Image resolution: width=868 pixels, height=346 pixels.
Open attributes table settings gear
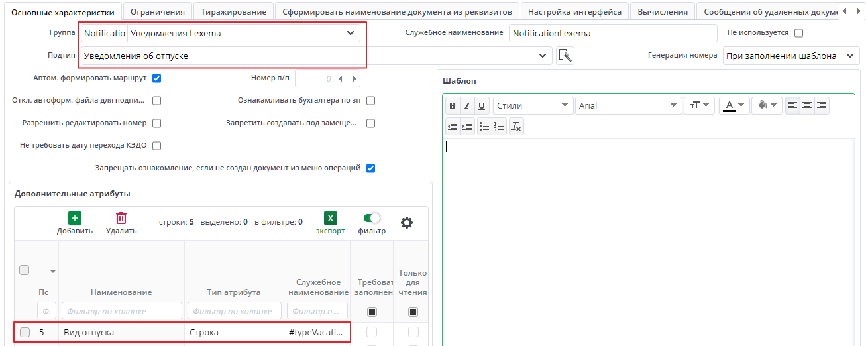(407, 223)
